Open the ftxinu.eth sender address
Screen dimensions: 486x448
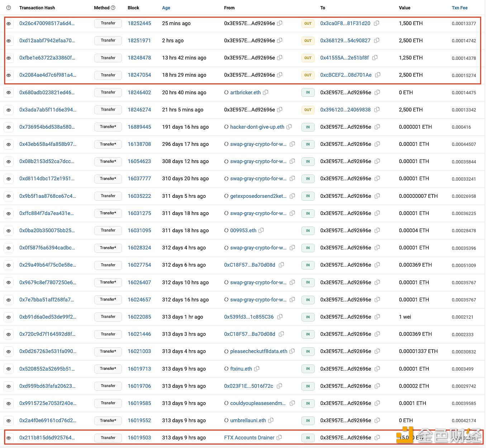(241, 369)
